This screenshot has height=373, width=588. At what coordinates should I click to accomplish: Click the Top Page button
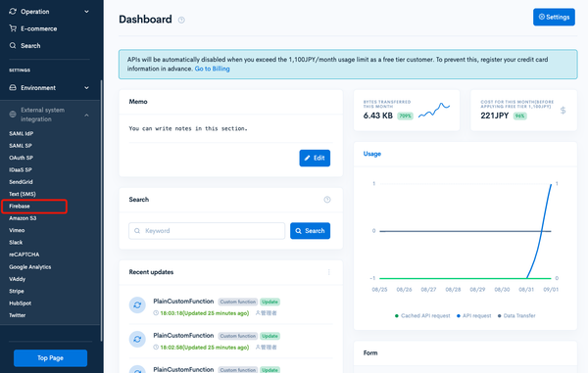(50, 358)
